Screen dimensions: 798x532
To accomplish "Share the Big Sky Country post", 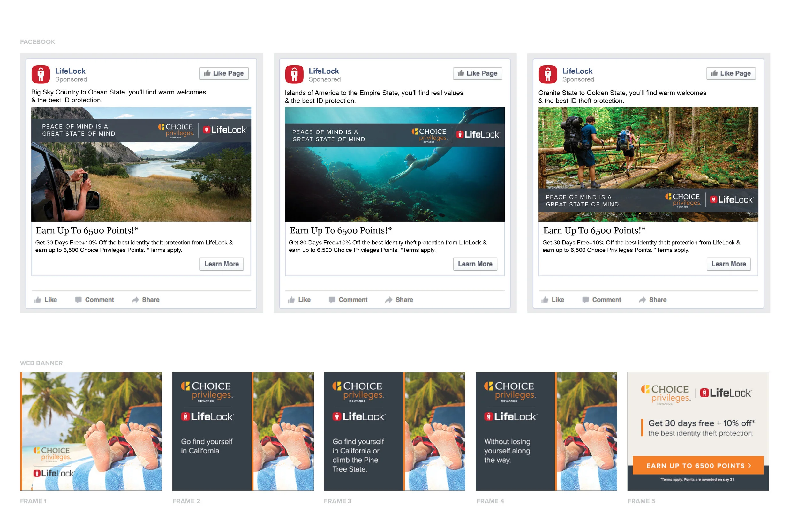I will coord(145,300).
